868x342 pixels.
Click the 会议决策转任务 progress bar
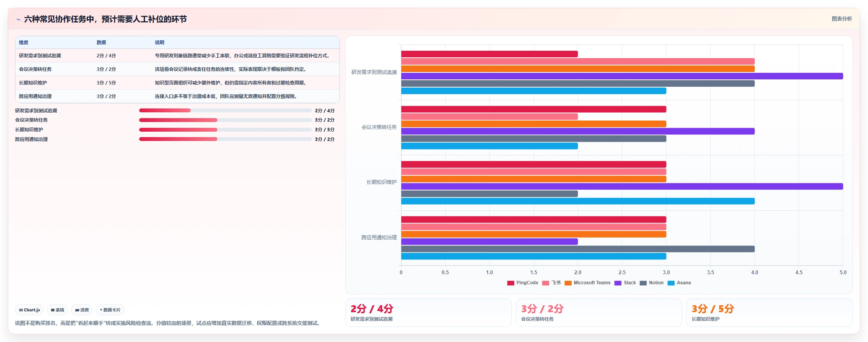coord(226,120)
